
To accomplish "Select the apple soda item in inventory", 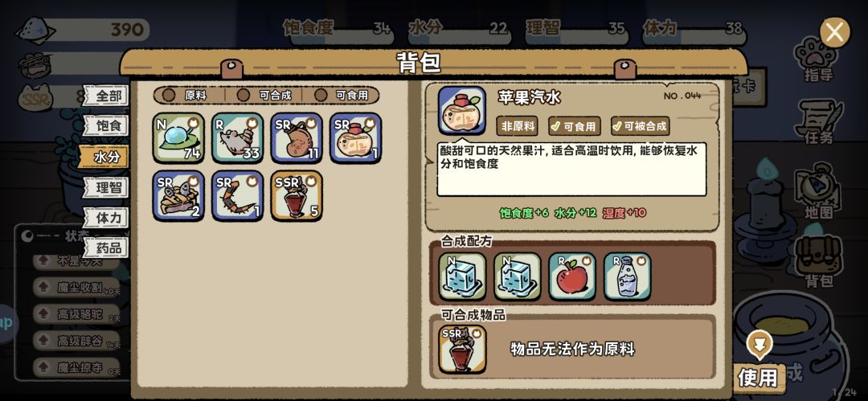I will click(x=355, y=138).
